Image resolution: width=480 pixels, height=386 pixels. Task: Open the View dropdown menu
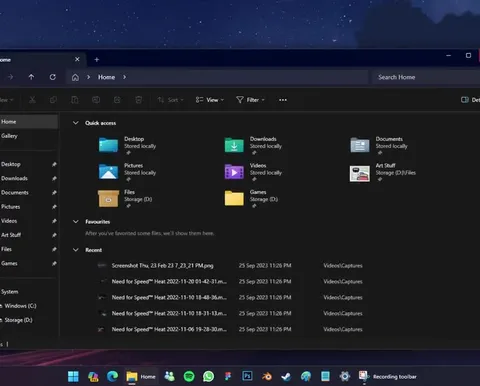(210, 100)
